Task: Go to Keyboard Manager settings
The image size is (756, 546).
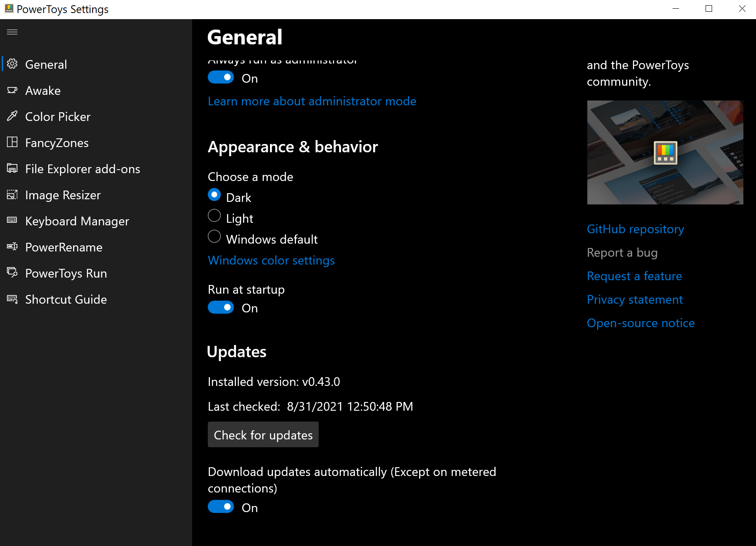Action: (96, 221)
